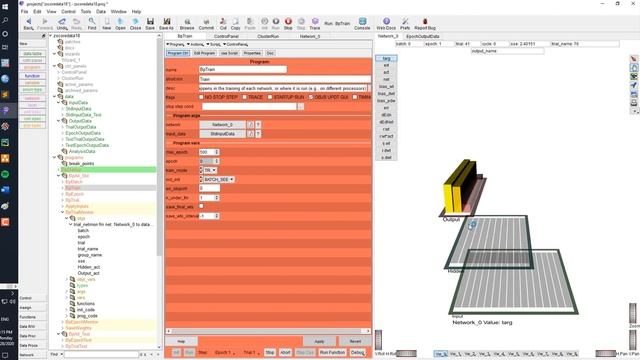The width and height of the screenshot is (640, 360).
Task: Click the Revert button
Action: (355, 341)
